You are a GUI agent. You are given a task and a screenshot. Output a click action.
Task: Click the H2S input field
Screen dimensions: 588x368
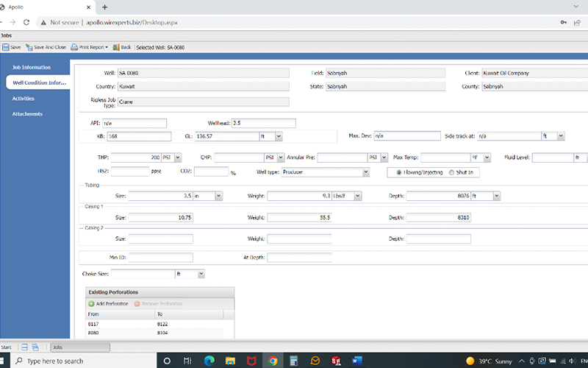click(x=130, y=171)
